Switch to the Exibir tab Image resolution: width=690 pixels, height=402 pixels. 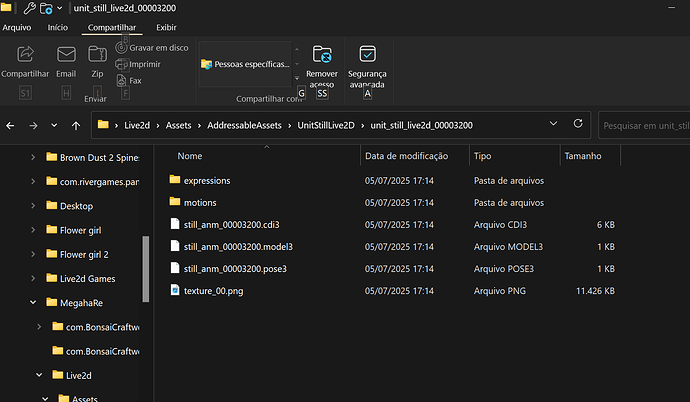166,27
